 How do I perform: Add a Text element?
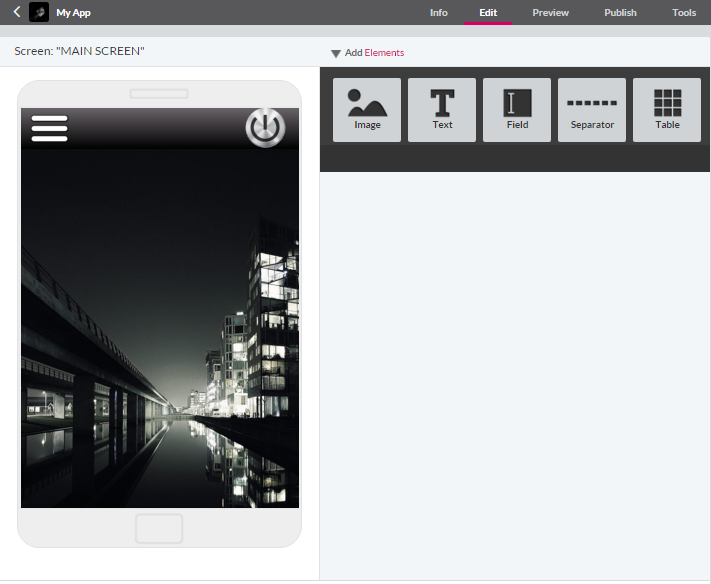coord(442,110)
